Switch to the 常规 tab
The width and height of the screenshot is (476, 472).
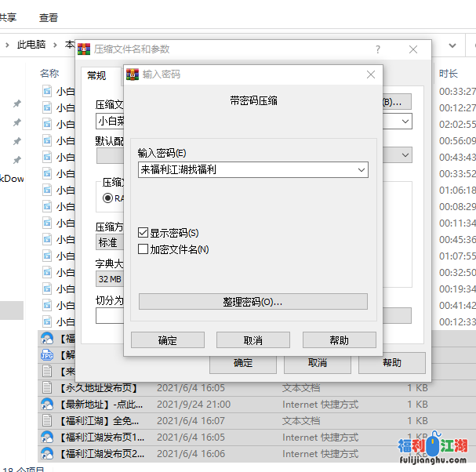tap(96, 75)
